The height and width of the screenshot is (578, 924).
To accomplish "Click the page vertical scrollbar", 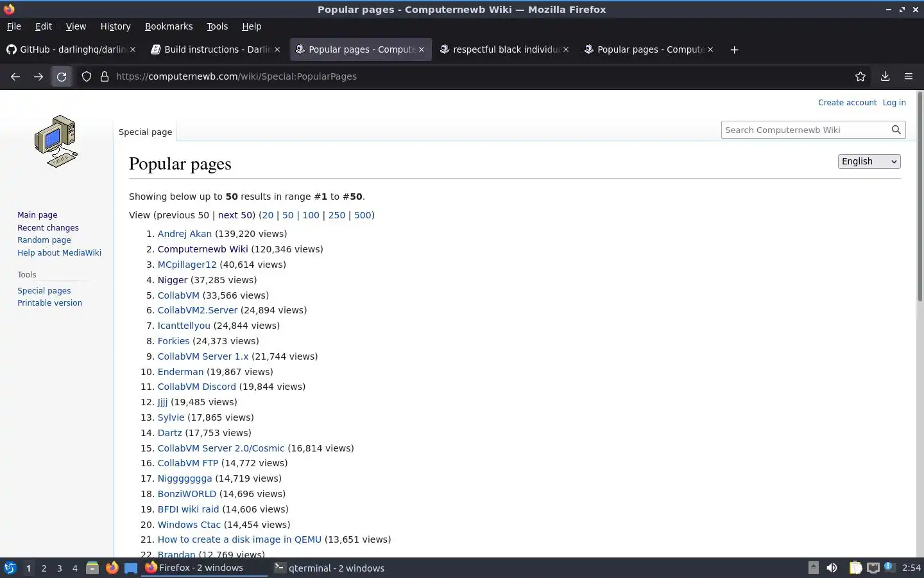I will [920, 197].
